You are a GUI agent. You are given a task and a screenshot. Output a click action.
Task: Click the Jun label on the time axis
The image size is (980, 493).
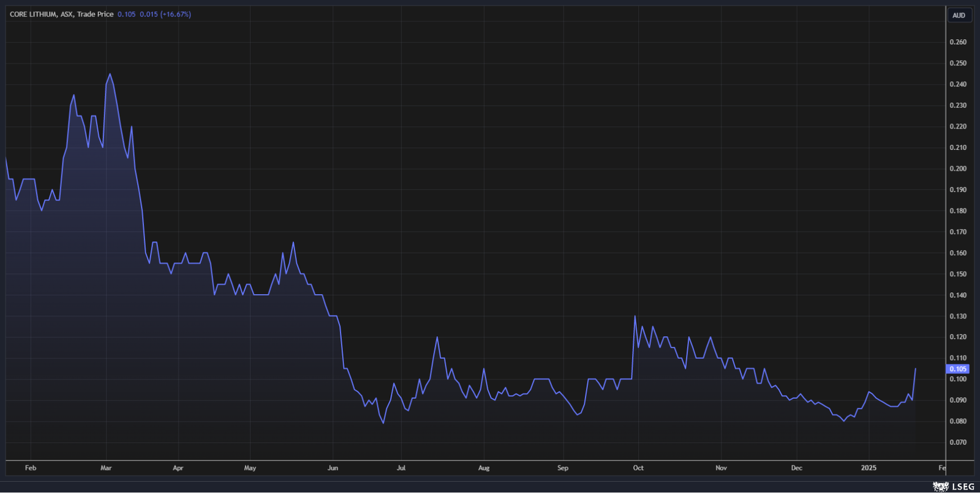click(x=333, y=468)
